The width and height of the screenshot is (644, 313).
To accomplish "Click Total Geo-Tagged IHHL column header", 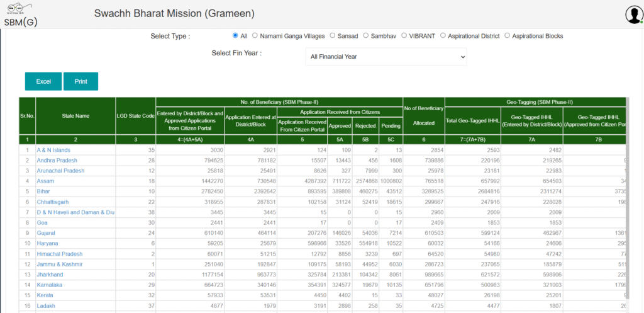I will 473,120.
